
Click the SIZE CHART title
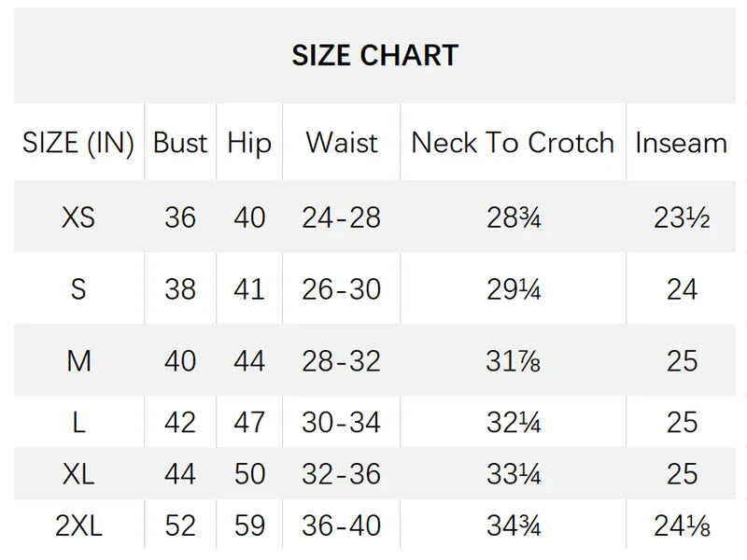coord(374,55)
